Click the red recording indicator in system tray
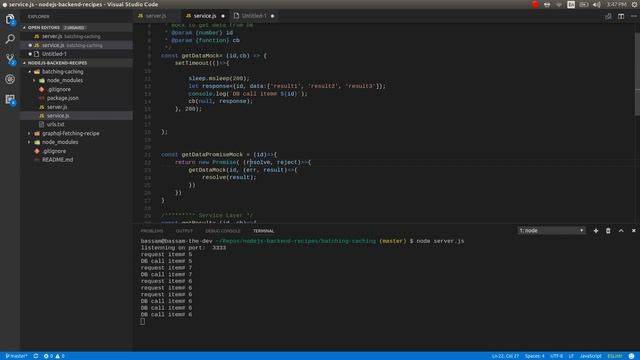 point(535,4)
